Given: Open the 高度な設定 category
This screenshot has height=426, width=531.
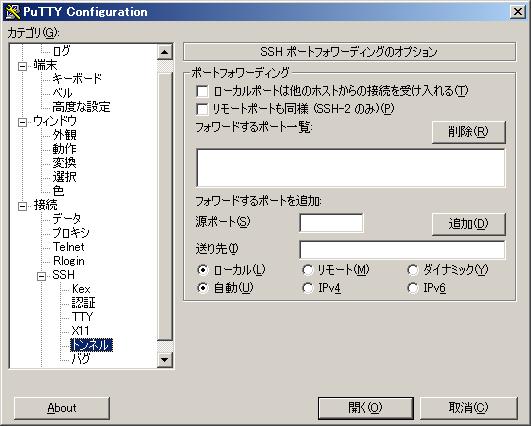Looking at the screenshot, I should (81, 107).
